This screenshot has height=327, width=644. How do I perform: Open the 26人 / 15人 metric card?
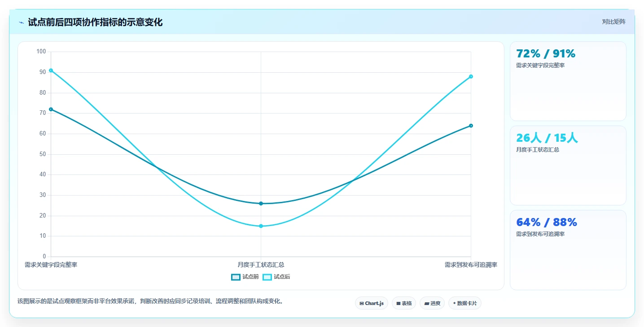[x=568, y=166]
